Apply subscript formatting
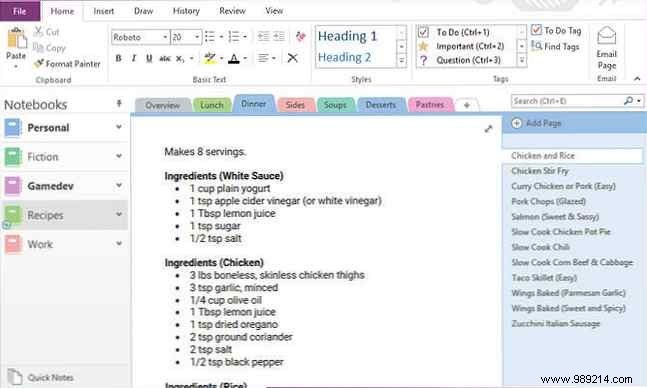The image size is (647, 388). pyautogui.click(x=180, y=58)
